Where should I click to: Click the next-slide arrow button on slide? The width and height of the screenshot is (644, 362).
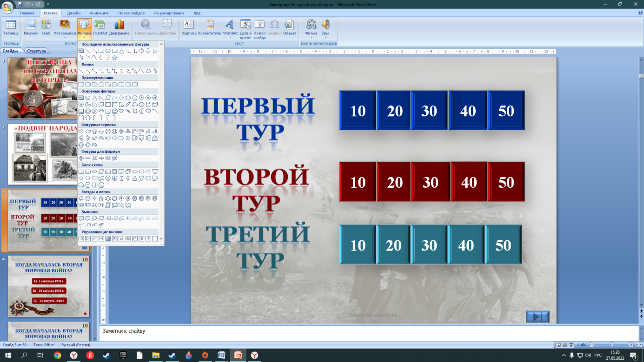tap(538, 316)
